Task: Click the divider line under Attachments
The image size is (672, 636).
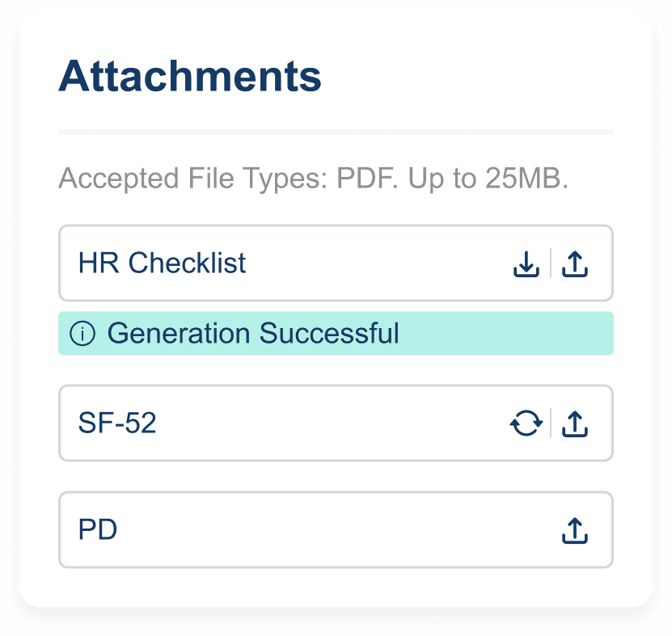Action: (336, 133)
